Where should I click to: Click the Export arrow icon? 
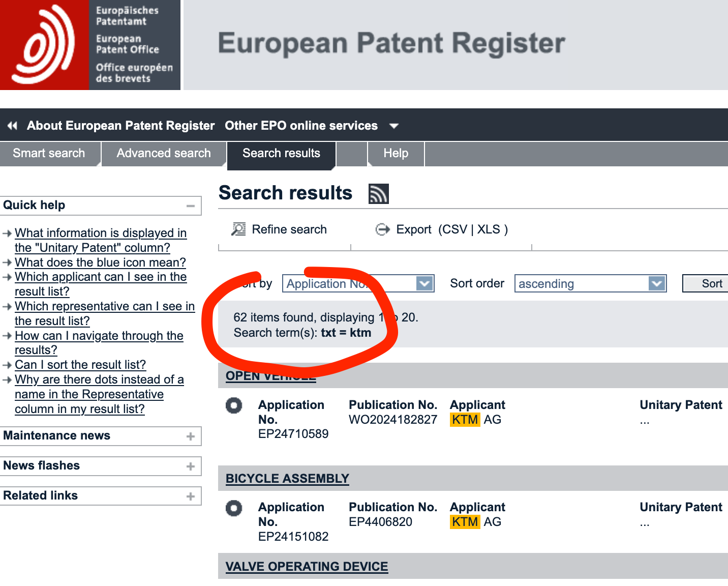click(x=382, y=230)
